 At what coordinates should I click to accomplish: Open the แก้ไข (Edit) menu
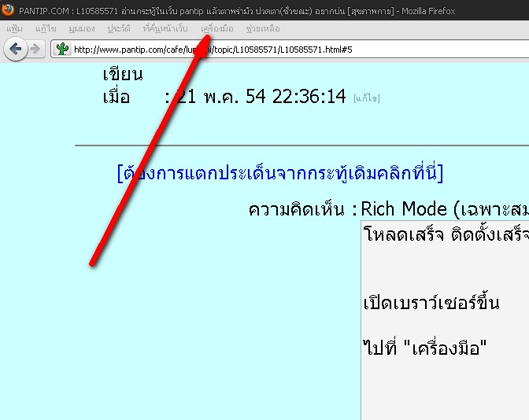[x=46, y=28]
